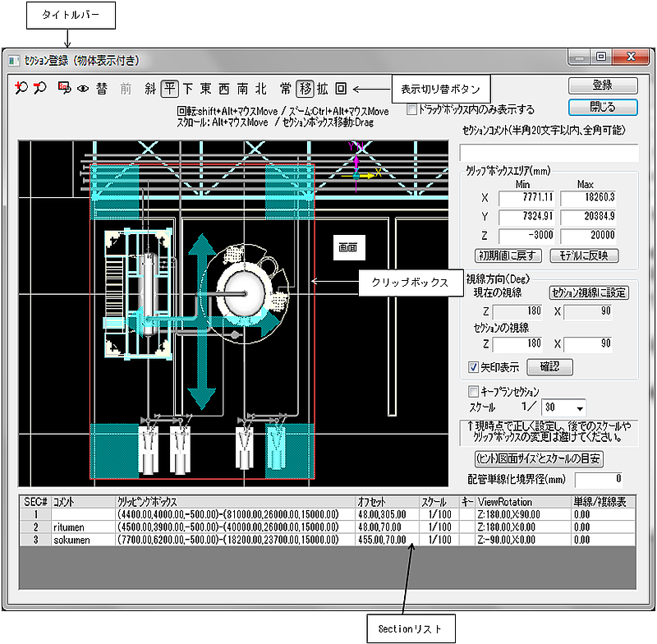Image resolution: width=657 pixels, height=644 pixels.
Task: Uncheck the 矢印表示 checkbox
Action: point(472,367)
